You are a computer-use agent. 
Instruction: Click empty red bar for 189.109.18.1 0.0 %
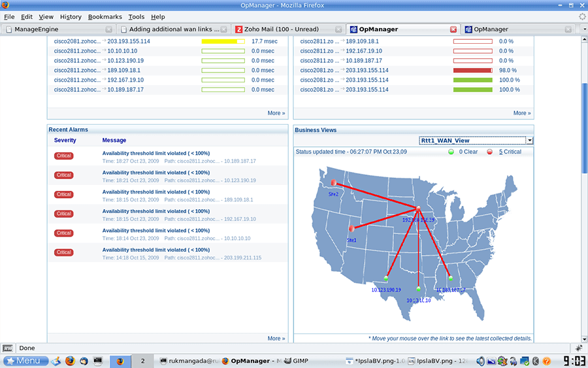(x=473, y=41)
